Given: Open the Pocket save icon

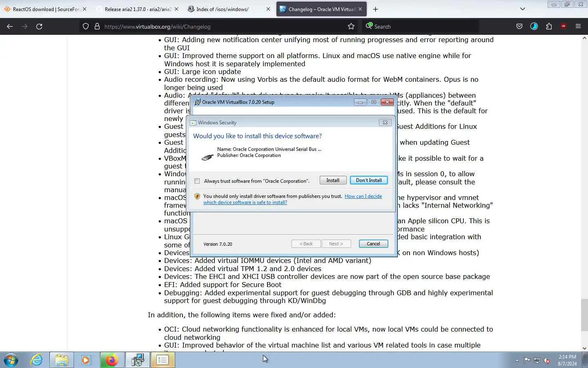Looking at the screenshot, I should pos(519,27).
